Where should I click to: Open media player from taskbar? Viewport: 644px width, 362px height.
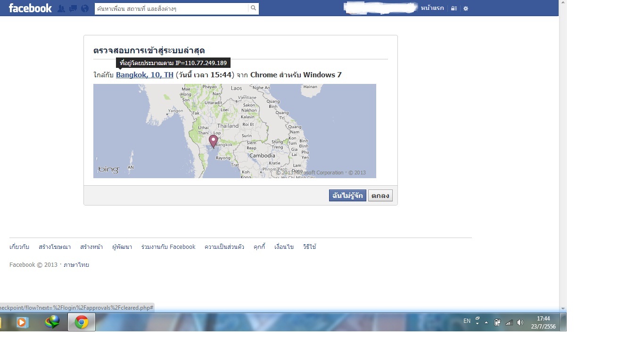[22, 322]
